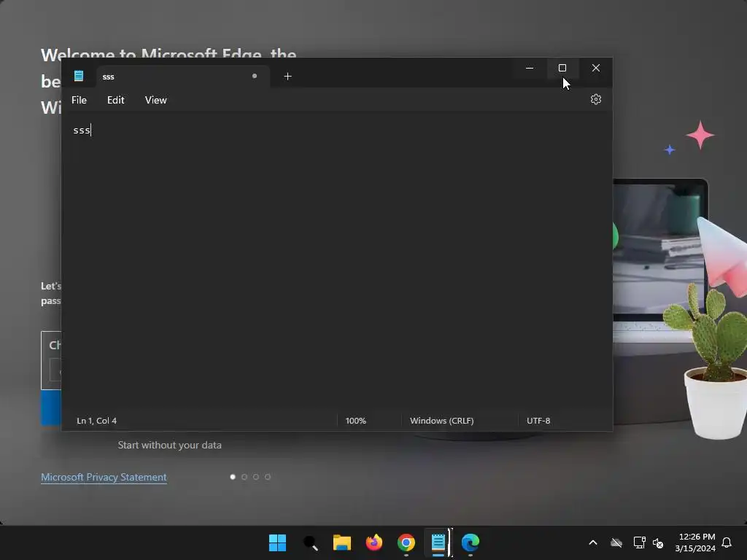Open the Windows Start menu
Image resolution: width=747 pixels, height=560 pixels.
click(x=277, y=542)
